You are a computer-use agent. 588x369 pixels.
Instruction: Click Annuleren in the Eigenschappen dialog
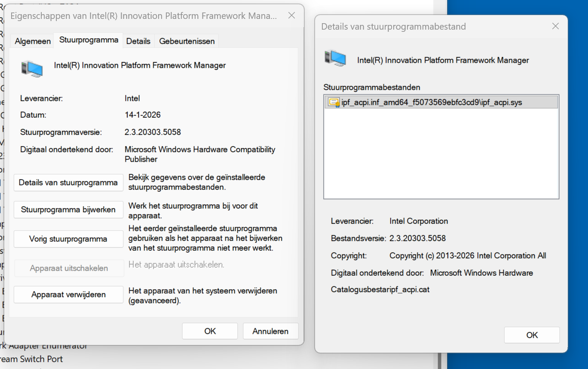(x=270, y=331)
